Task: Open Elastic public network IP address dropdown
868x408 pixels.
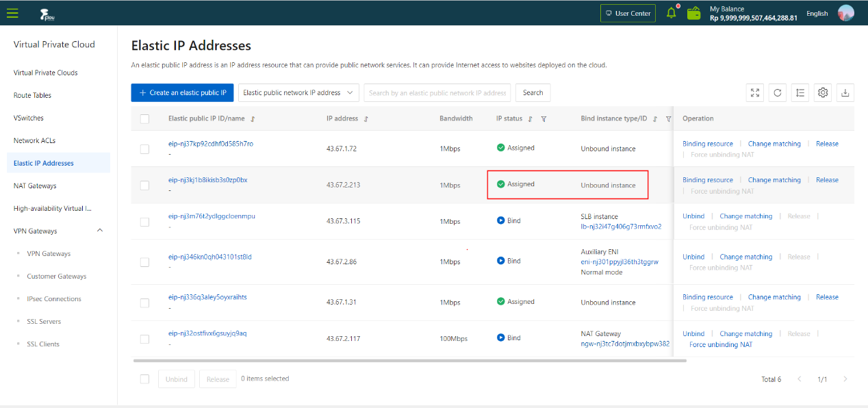Action: click(x=298, y=93)
